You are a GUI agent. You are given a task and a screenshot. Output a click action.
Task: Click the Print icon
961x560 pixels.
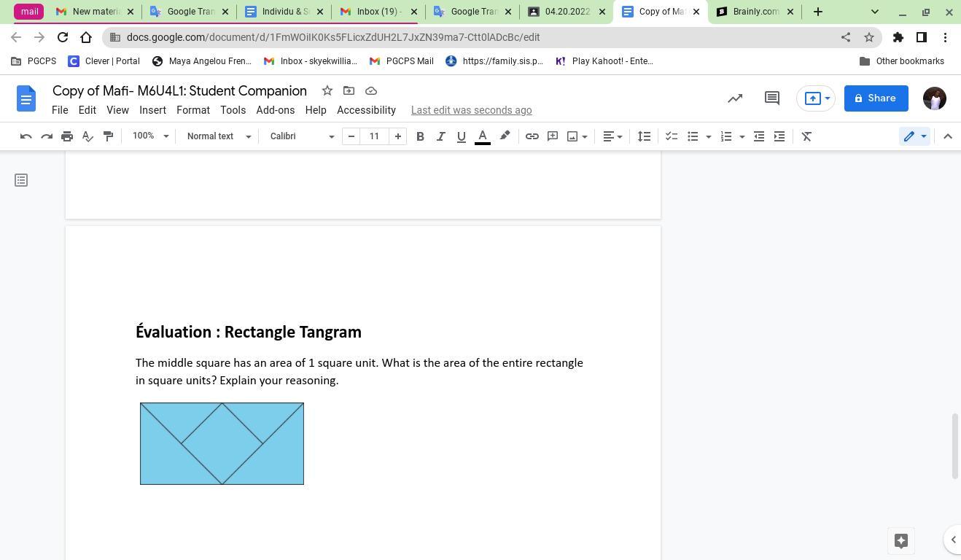pos(67,136)
